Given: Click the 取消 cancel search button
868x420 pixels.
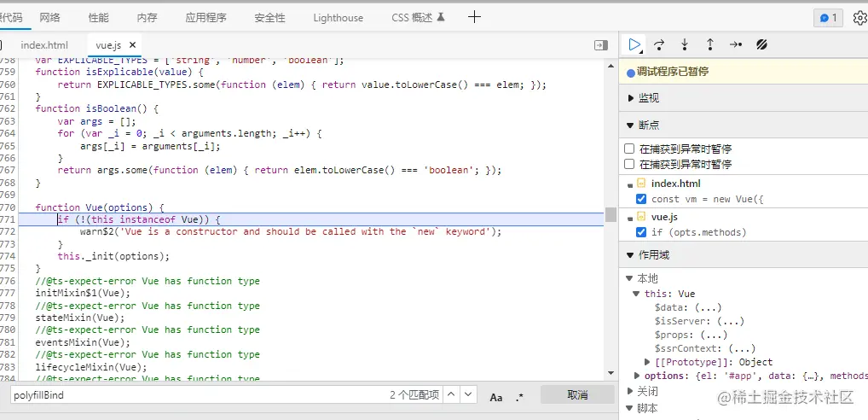Looking at the screenshot, I should tap(577, 394).
